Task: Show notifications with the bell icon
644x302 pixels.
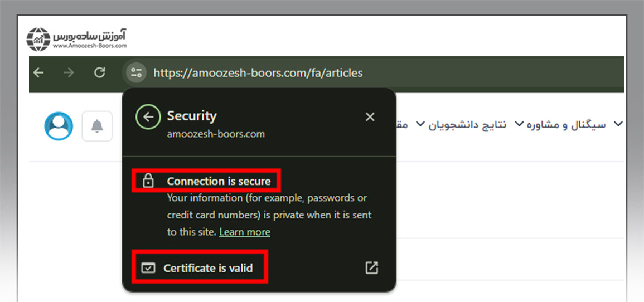Action: [x=97, y=126]
